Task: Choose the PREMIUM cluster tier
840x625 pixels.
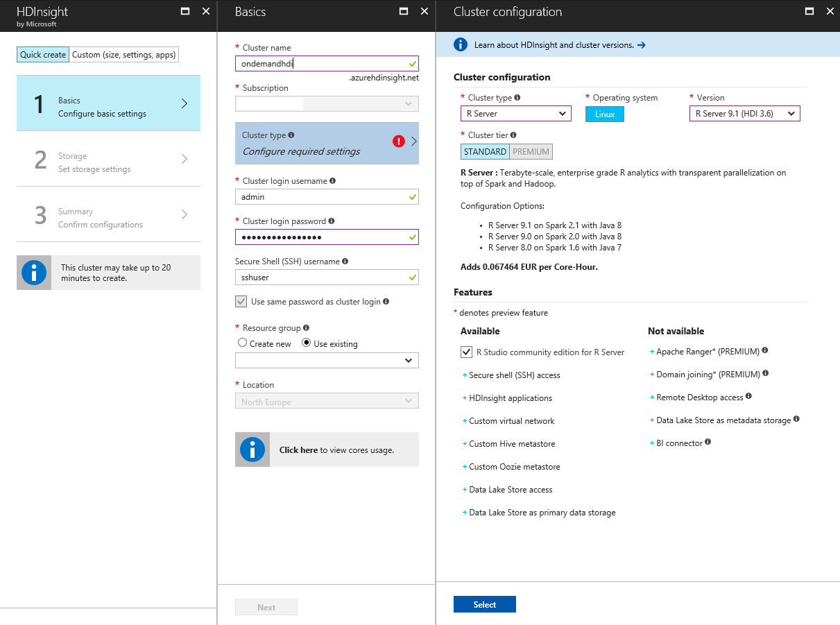Action: 531,152
